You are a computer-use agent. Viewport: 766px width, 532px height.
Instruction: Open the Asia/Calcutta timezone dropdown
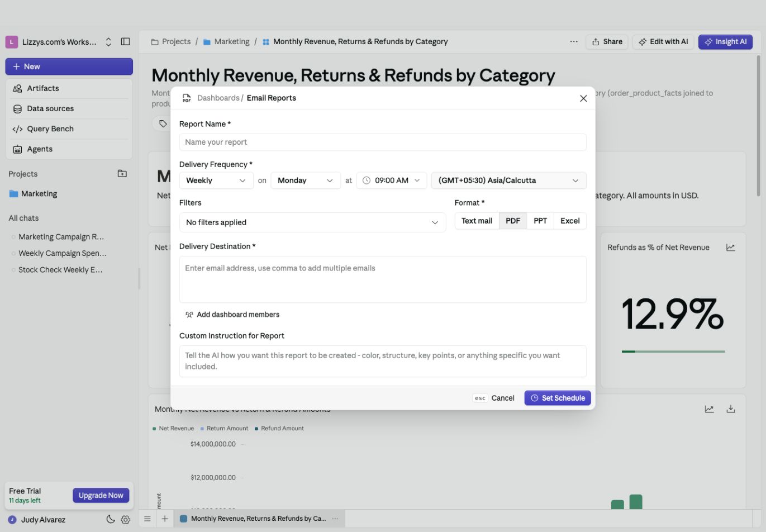[x=508, y=180]
